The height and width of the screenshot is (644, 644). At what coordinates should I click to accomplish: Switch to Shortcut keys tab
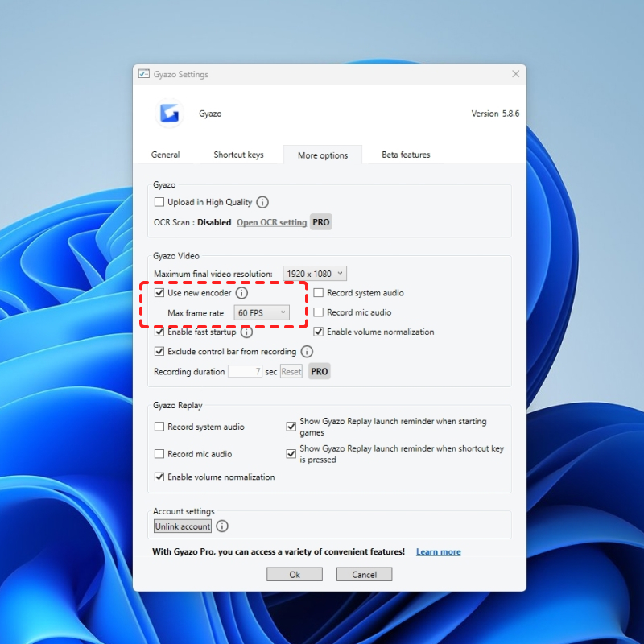[238, 155]
